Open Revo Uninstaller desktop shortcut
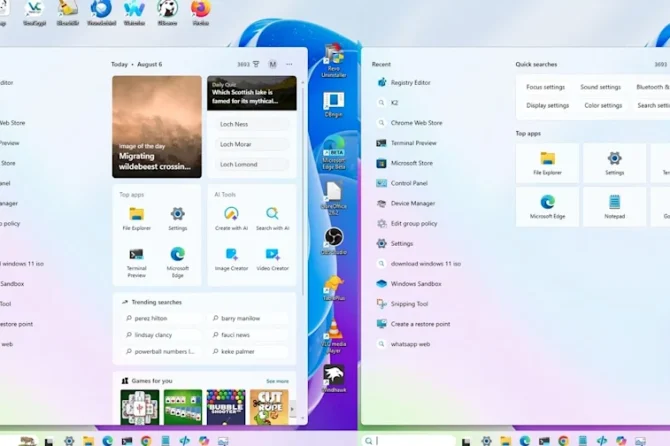This screenshot has width=670, height=446. pos(333,60)
